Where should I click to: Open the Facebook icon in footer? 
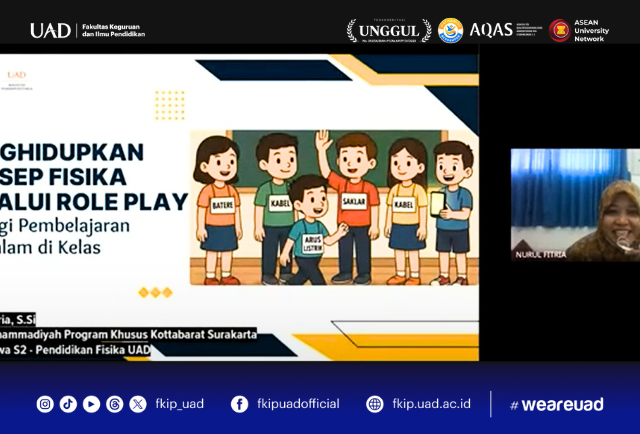click(239, 404)
